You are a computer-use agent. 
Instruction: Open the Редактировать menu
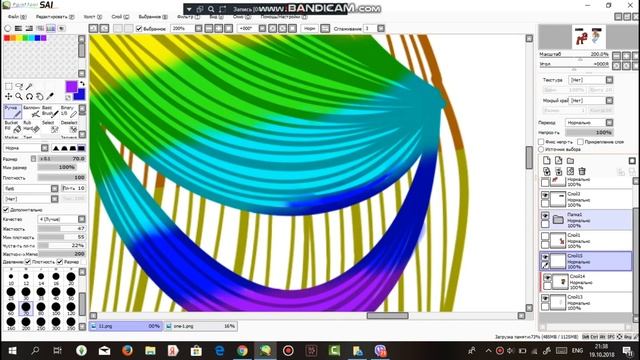(x=55, y=17)
